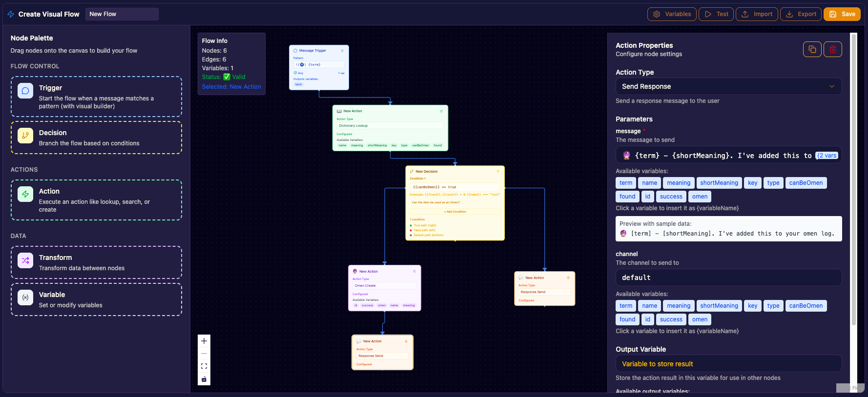Zoom out with the canvas minus control
The height and width of the screenshot is (397, 868).
204,354
